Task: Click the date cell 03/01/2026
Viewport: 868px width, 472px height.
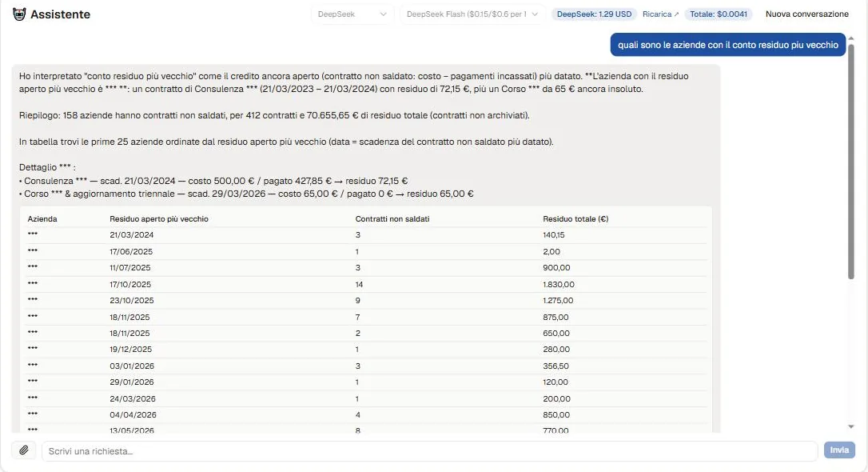Action: 132,366
